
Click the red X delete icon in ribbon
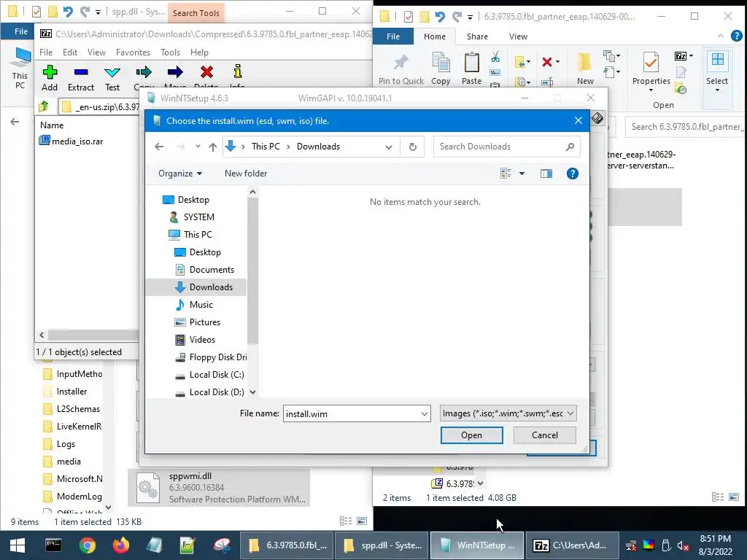point(547,61)
